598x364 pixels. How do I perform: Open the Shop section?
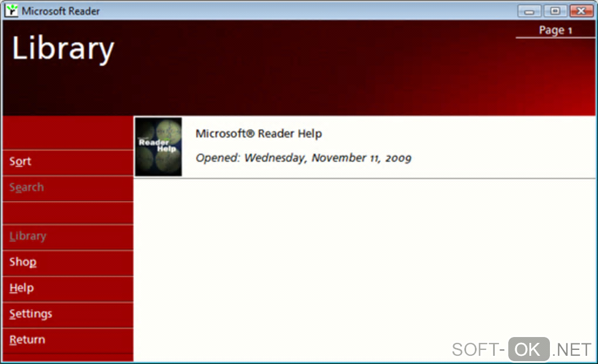[68, 263]
